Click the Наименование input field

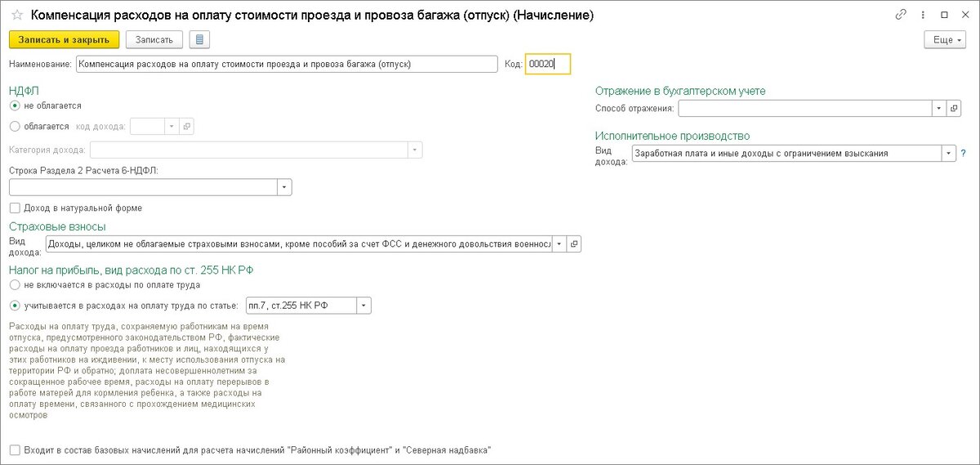[x=286, y=65]
